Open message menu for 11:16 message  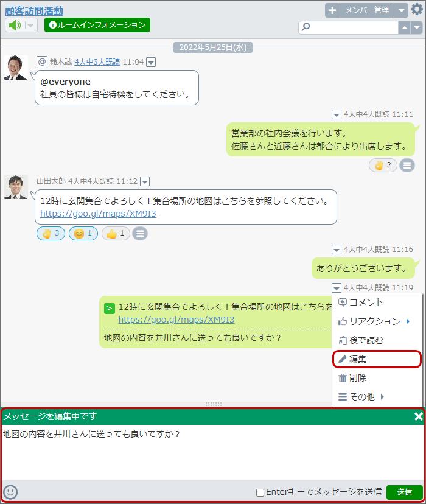tap(337, 250)
